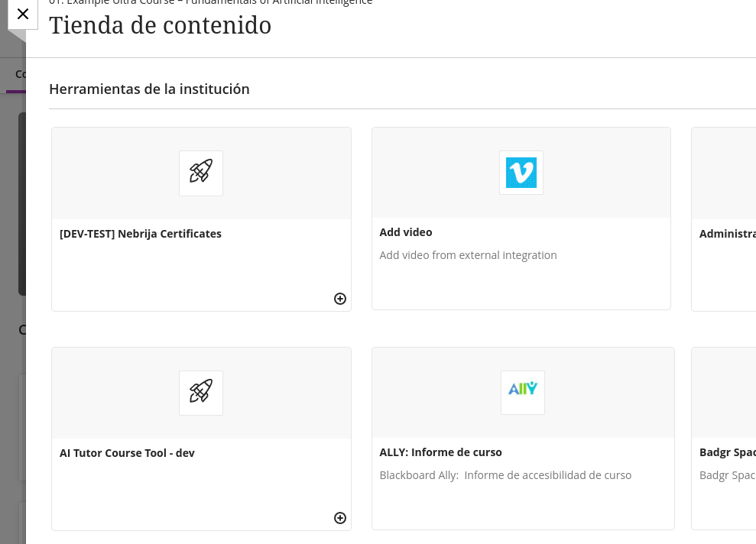Close the Tienda de contenido panel
Screen dimensions: 756x544
pos(23,14)
